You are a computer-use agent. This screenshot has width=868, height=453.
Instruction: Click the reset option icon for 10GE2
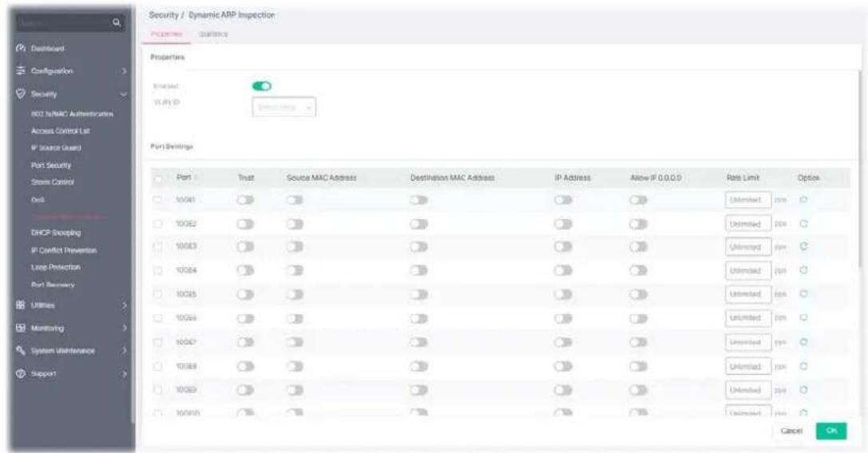(x=804, y=224)
